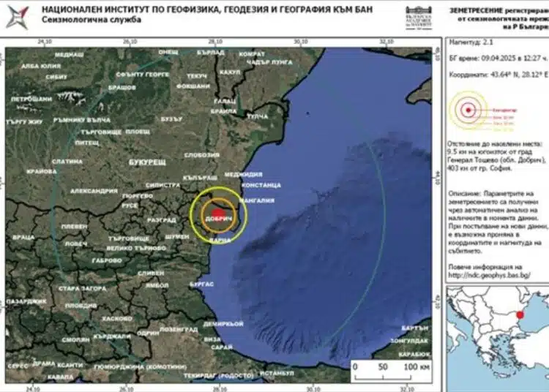Click the РУСЕ city label

[x=130, y=206]
